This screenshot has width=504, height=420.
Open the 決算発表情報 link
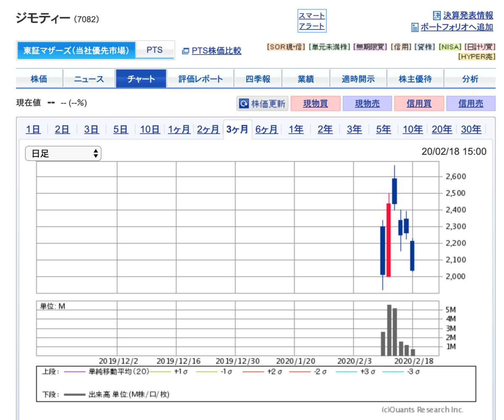click(468, 16)
